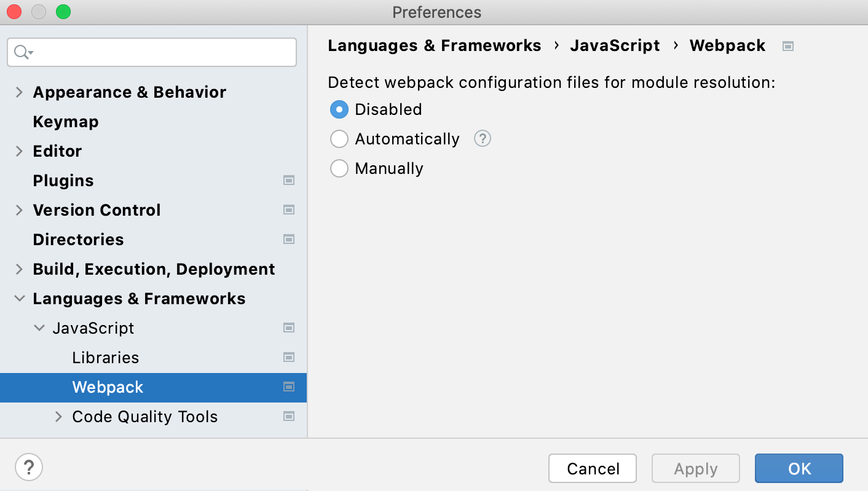
Task: Open the Keymap settings page
Action: click(x=65, y=122)
